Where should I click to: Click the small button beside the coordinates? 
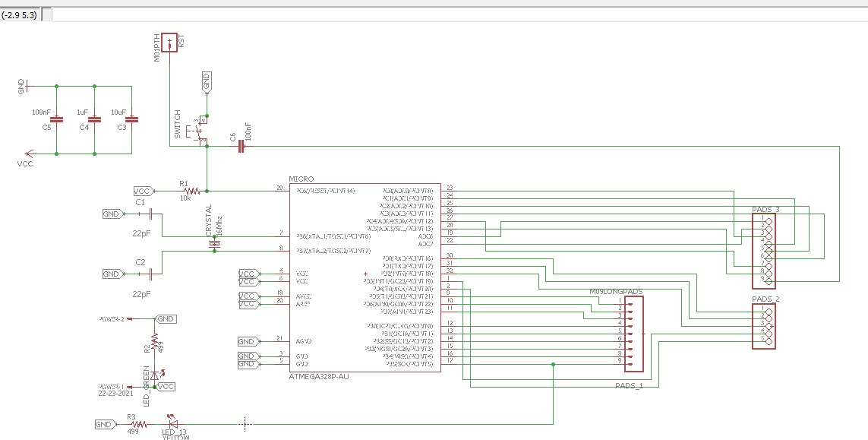46,15
